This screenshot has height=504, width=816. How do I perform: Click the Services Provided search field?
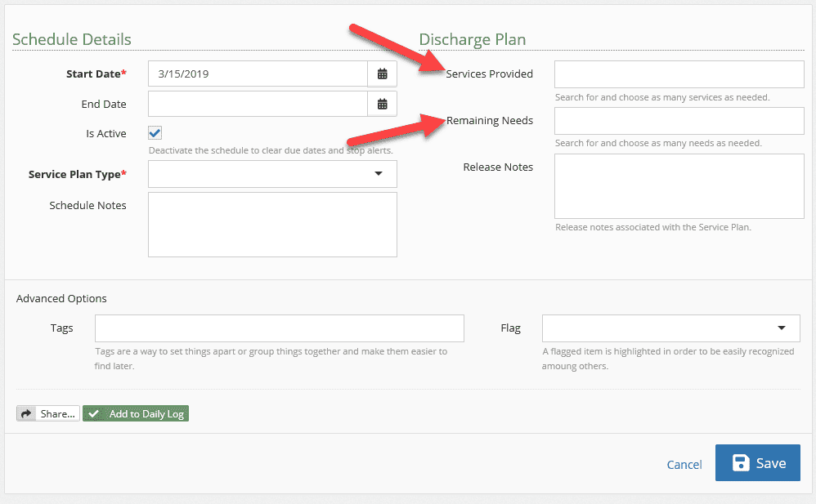point(679,74)
